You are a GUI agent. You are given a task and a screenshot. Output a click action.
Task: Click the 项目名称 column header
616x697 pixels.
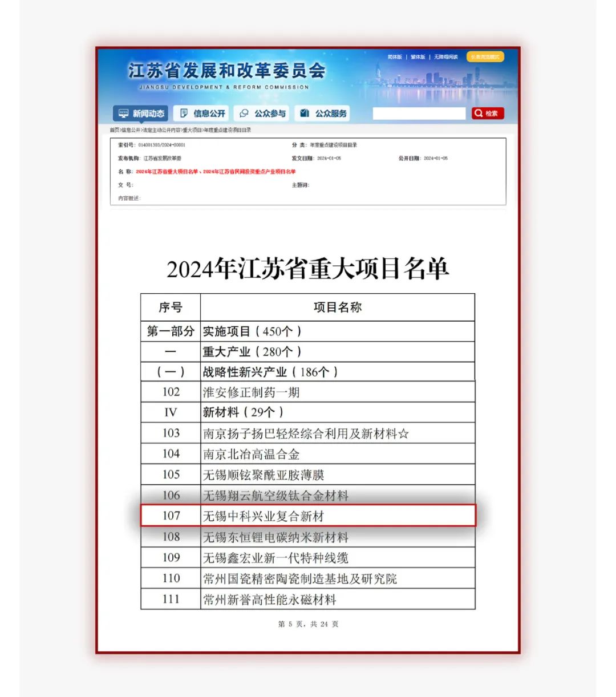[x=338, y=307]
